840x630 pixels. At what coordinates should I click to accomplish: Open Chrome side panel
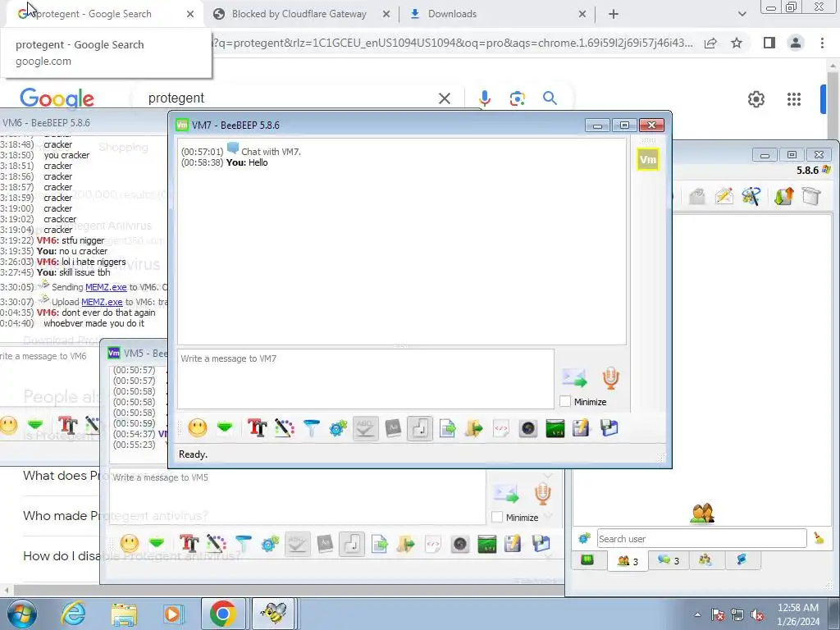(x=769, y=43)
